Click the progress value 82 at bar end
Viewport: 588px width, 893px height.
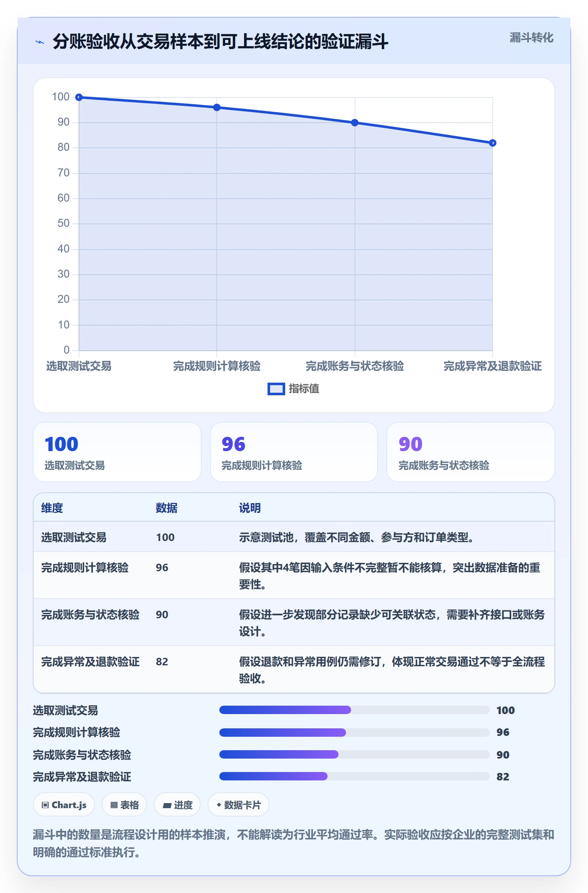point(503,777)
